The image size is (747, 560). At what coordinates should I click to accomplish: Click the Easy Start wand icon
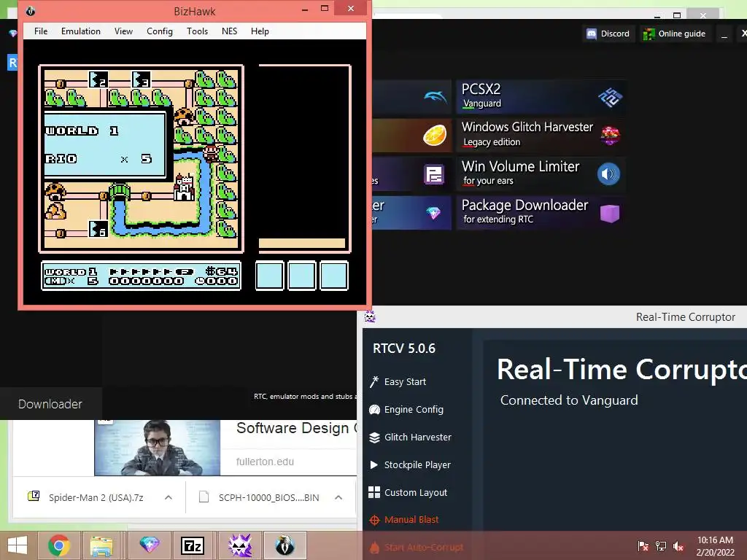click(374, 382)
